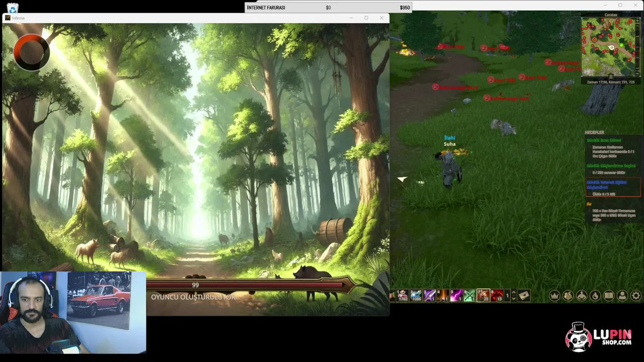The width and height of the screenshot is (644, 362).
Task: Click the OYUNCU OLUŞTURULUYOR loading text
Action: click(x=196, y=297)
